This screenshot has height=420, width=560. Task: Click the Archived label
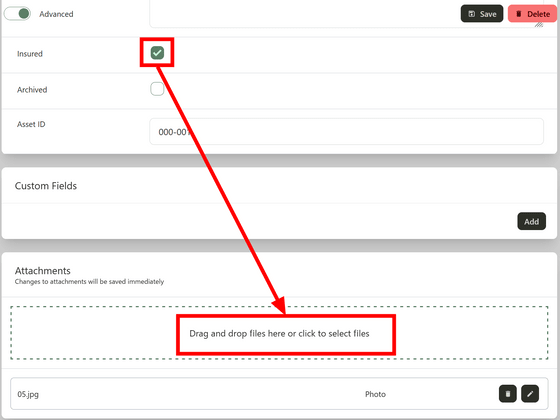click(32, 90)
